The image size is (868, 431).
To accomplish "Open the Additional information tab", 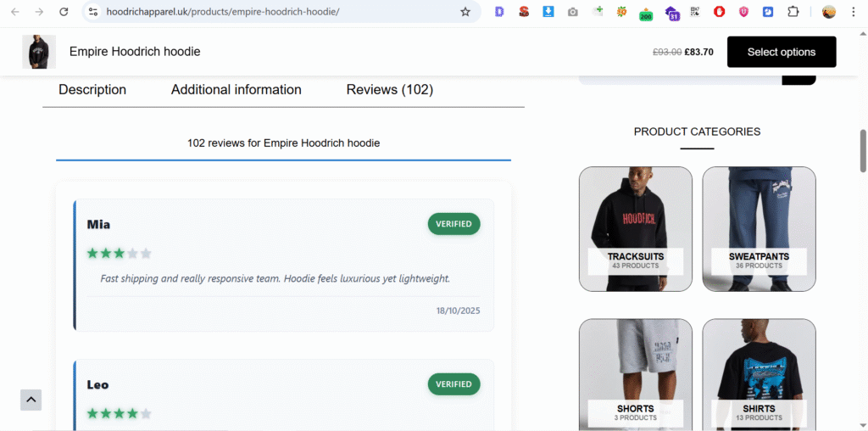I will [x=236, y=90].
